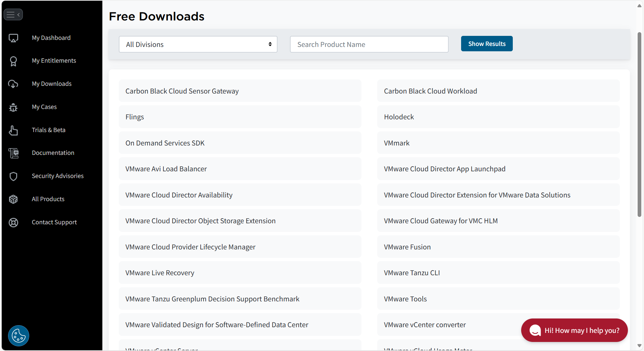
Task: Select VMware Tanzu CLI
Action: point(498,273)
